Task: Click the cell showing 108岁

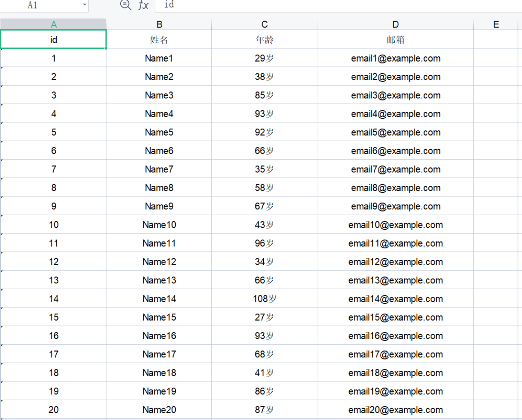Action: [264, 298]
